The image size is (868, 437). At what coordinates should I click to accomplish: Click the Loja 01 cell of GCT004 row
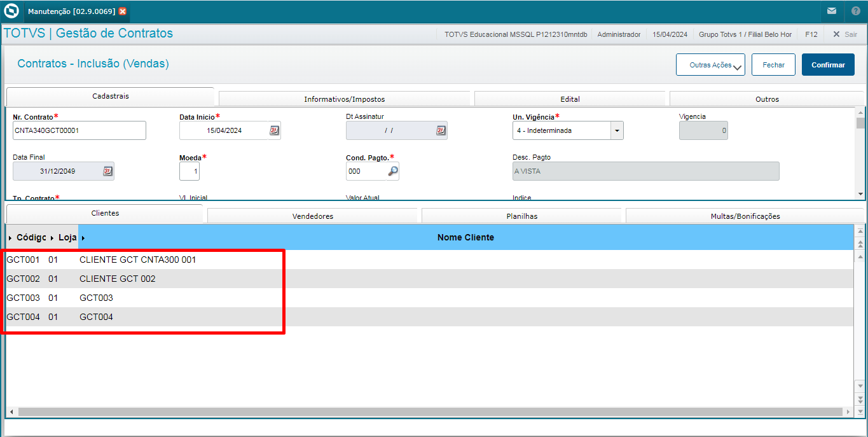coord(53,317)
